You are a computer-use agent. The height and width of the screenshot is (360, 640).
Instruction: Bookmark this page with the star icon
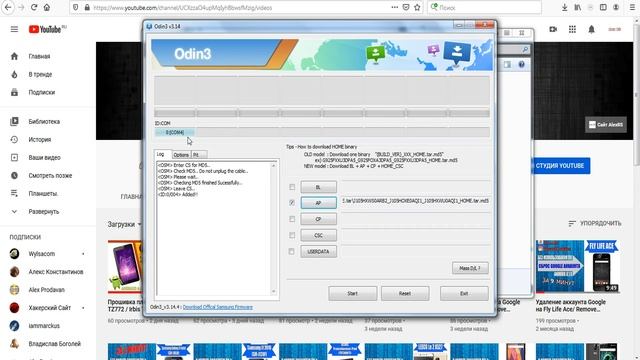point(417,7)
